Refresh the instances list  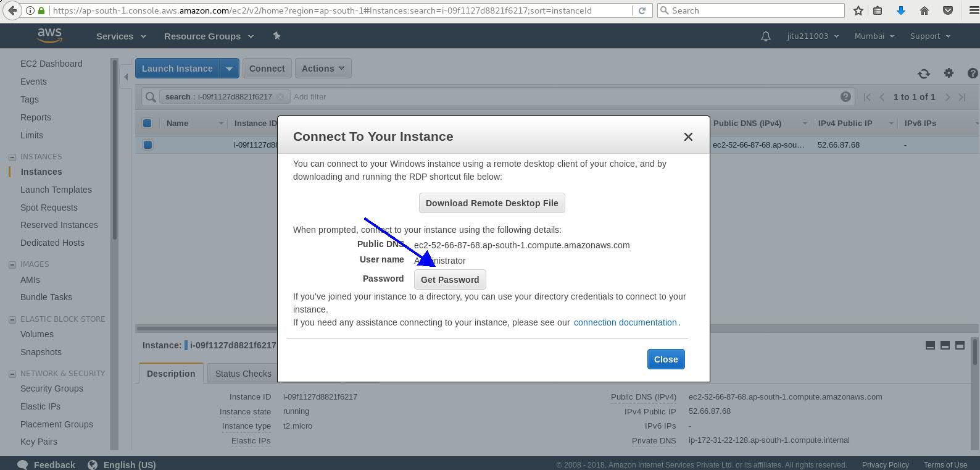tap(923, 73)
